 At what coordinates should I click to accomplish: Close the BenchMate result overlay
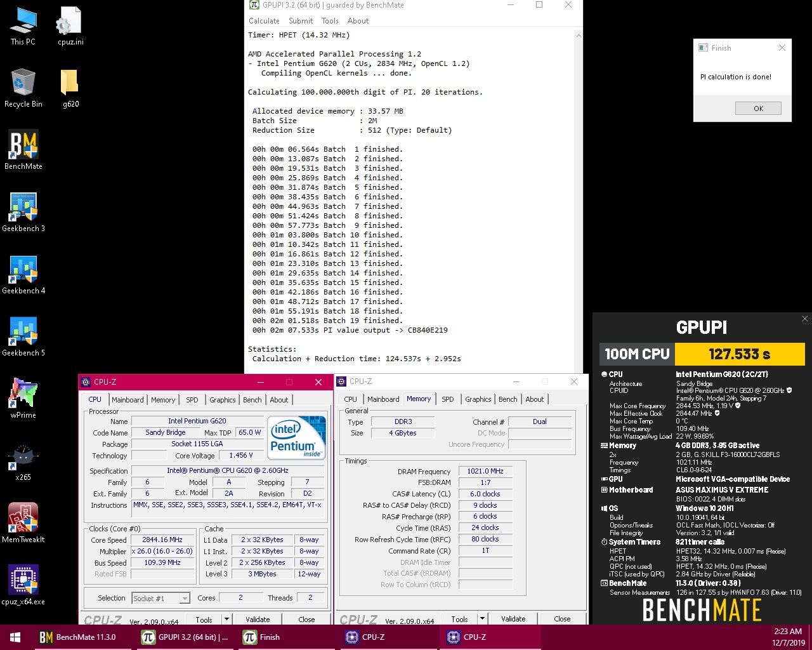[x=805, y=319]
